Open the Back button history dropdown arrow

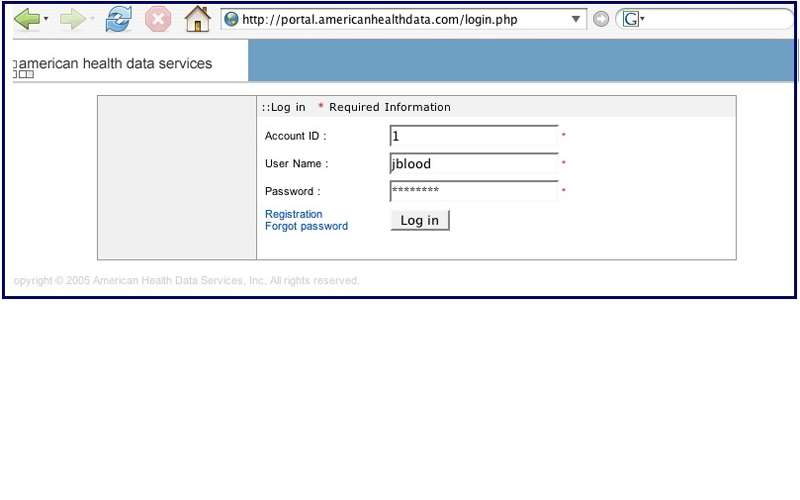[x=46, y=19]
